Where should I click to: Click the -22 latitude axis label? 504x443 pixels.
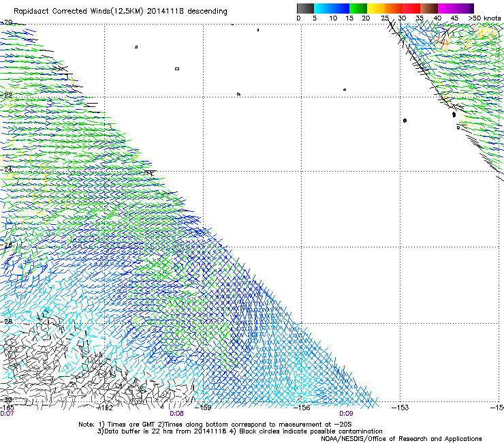[6, 95]
